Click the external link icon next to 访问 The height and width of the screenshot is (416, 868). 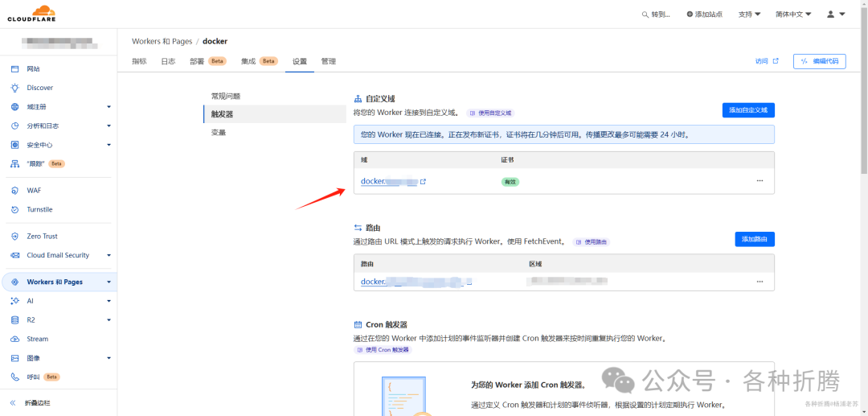(x=776, y=61)
